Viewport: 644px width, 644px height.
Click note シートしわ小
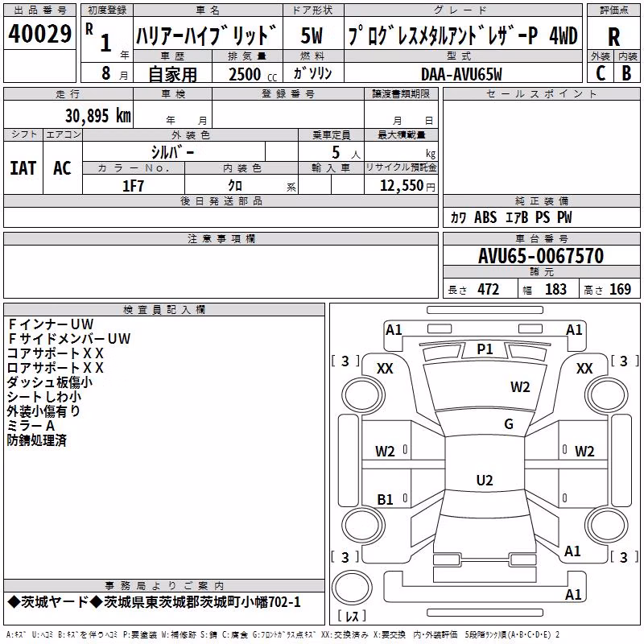click(x=43, y=397)
